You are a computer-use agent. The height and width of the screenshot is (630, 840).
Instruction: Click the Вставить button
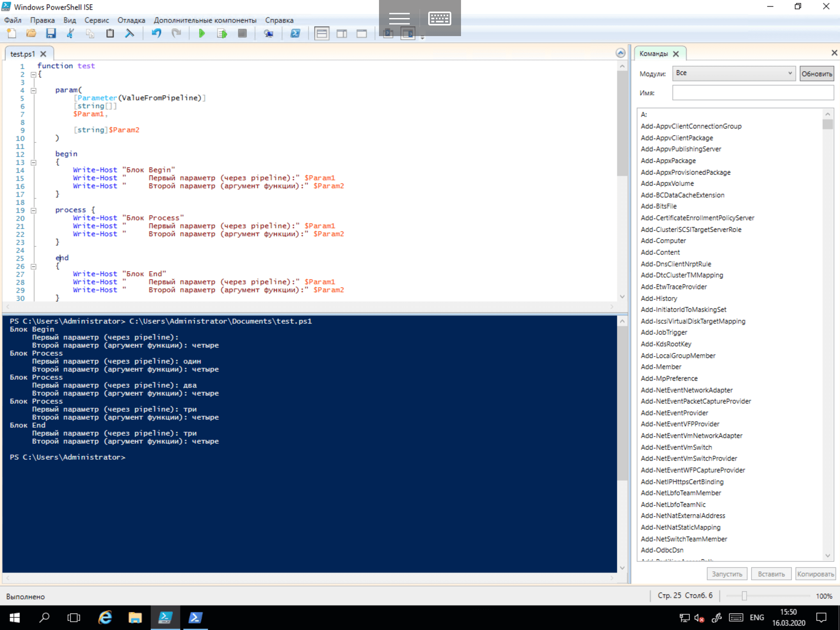pos(771,573)
